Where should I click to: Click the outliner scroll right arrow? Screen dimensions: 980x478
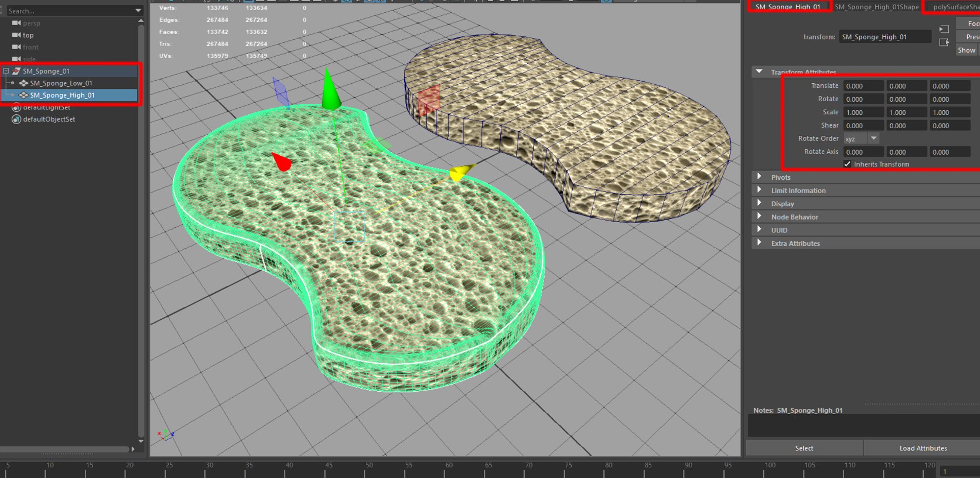tap(133, 449)
